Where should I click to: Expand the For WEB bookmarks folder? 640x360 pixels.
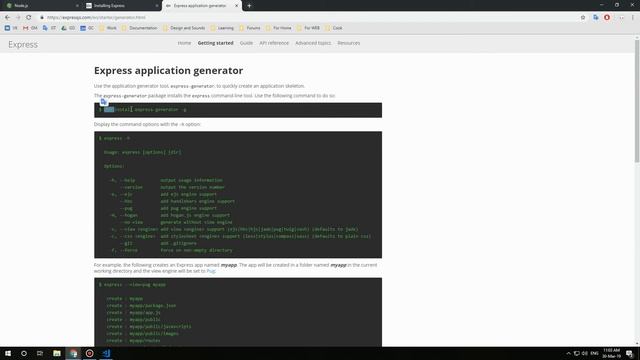coord(308,28)
